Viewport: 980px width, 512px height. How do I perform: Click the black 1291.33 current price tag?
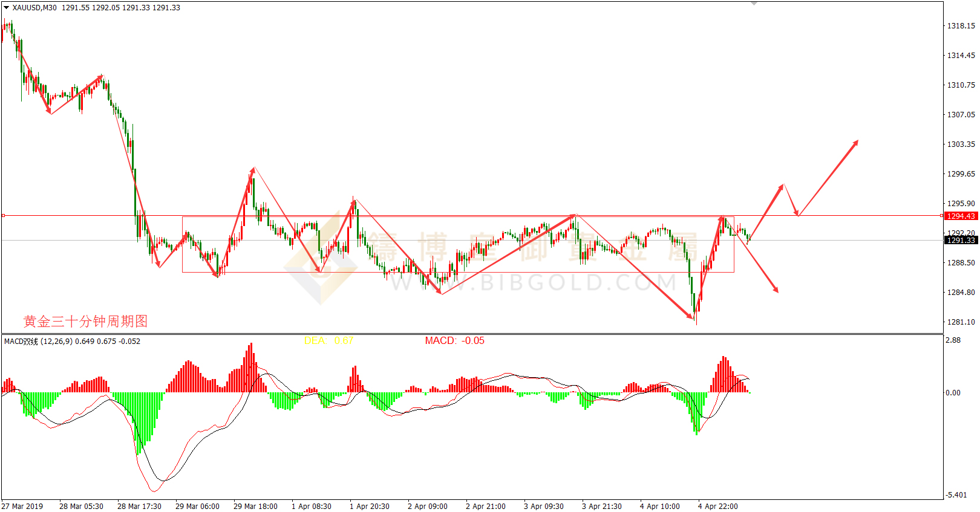pos(961,240)
